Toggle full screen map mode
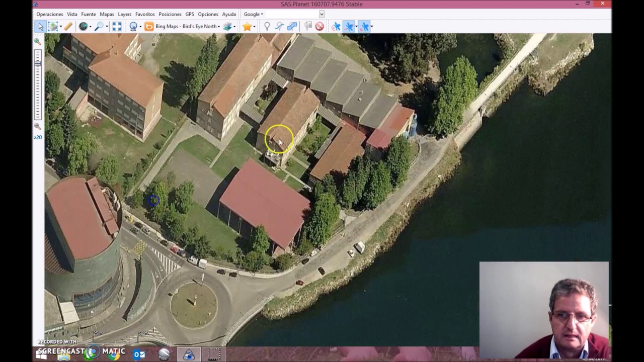The image size is (644, 362). click(117, 26)
